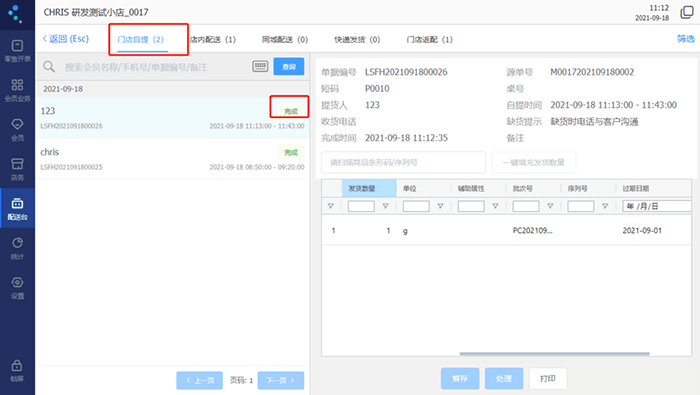Click the short code value P0010
Screen dimensions: 700x395
tap(377, 88)
